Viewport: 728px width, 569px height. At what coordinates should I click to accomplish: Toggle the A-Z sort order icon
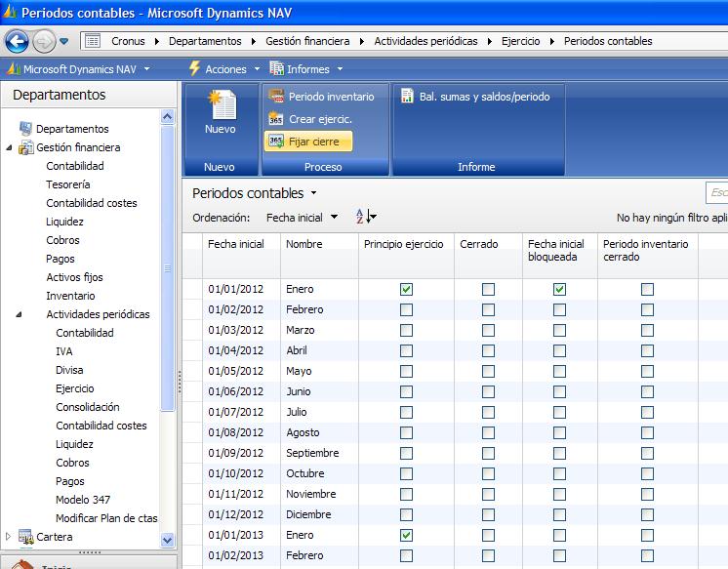click(x=366, y=217)
